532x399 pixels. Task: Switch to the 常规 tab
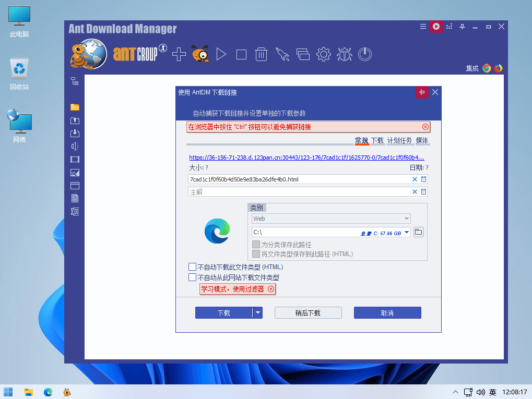coord(361,140)
